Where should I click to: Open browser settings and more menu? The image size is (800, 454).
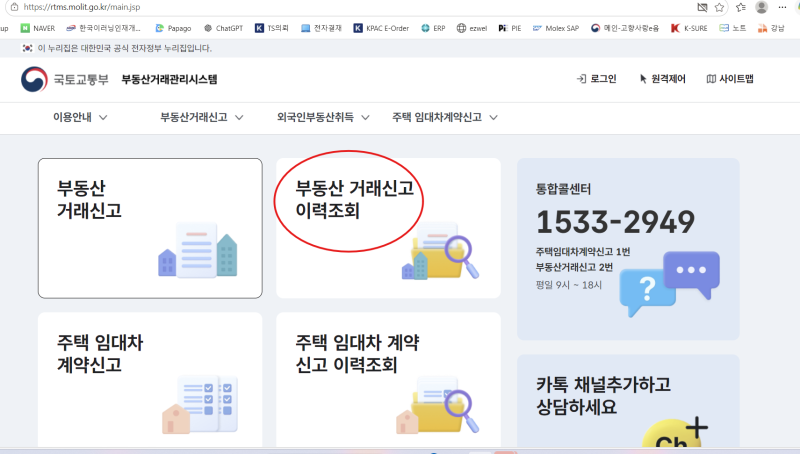pos(782,7)
